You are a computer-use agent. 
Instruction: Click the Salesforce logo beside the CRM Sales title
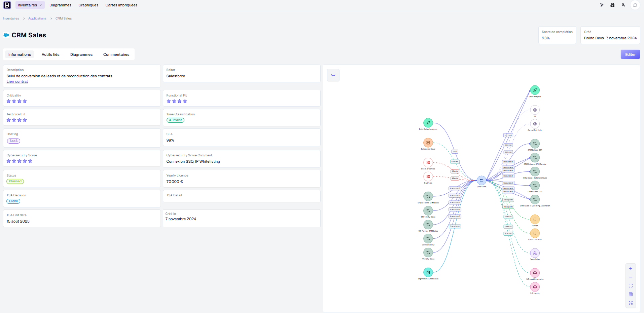tap(6, 35)
